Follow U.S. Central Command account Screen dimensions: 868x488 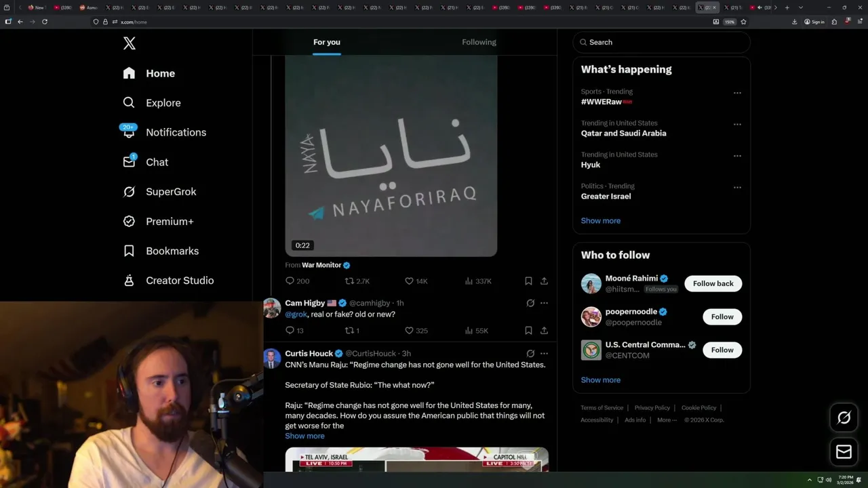point(722,350)
